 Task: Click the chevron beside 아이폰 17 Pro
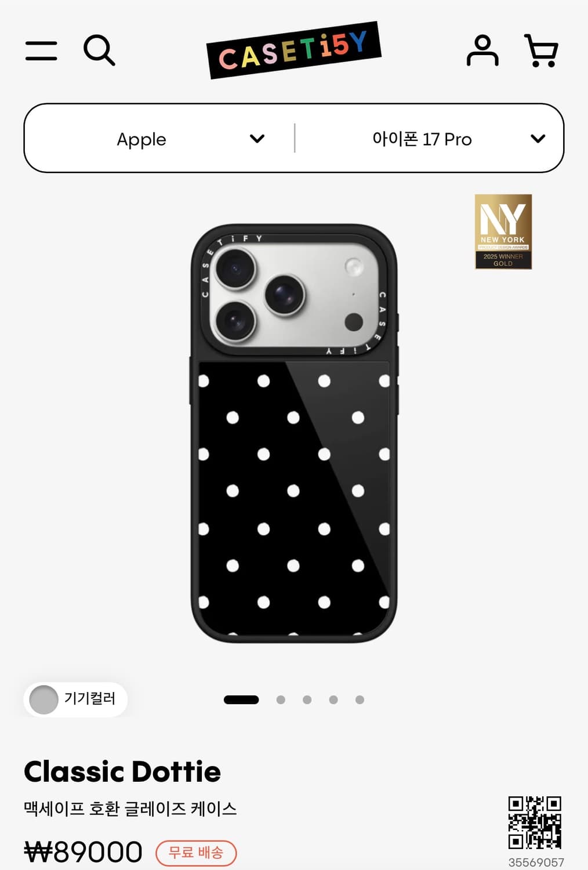(x=538, y=139)
